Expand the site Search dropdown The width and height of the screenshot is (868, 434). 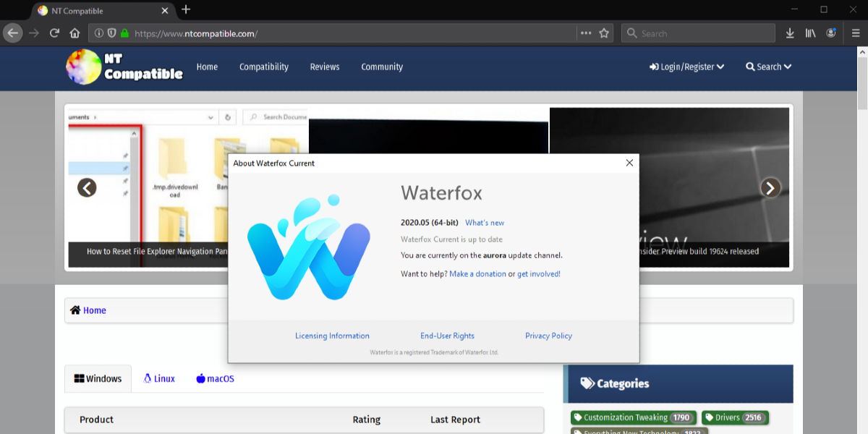pos(769,67)
